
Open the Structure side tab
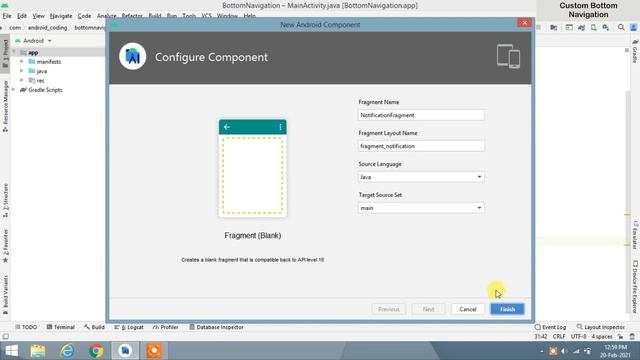tap(5, 200)
